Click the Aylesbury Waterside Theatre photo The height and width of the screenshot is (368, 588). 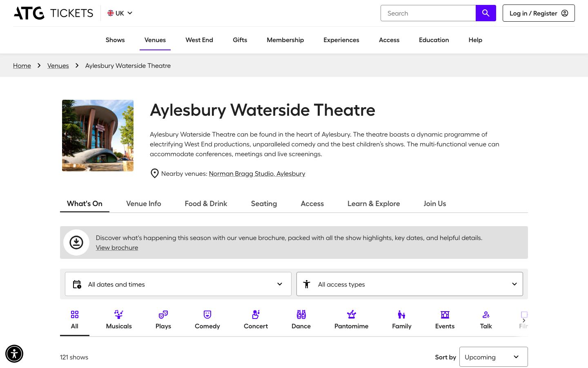click(x=98, y=135)
